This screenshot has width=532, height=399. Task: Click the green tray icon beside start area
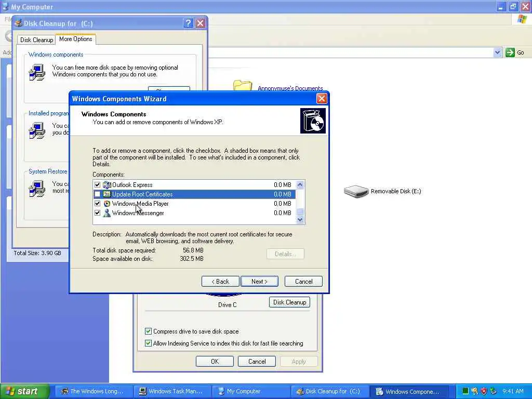tap(465, 391)
